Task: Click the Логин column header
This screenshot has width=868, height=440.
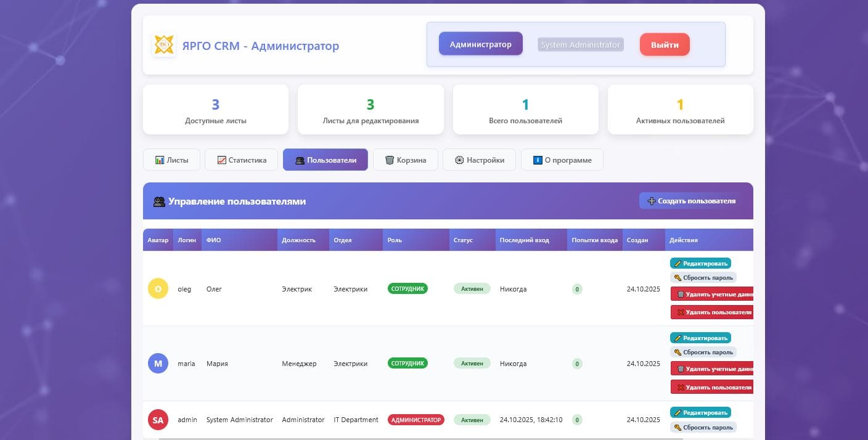Action: pyautogui.click(x=187, y=240)
